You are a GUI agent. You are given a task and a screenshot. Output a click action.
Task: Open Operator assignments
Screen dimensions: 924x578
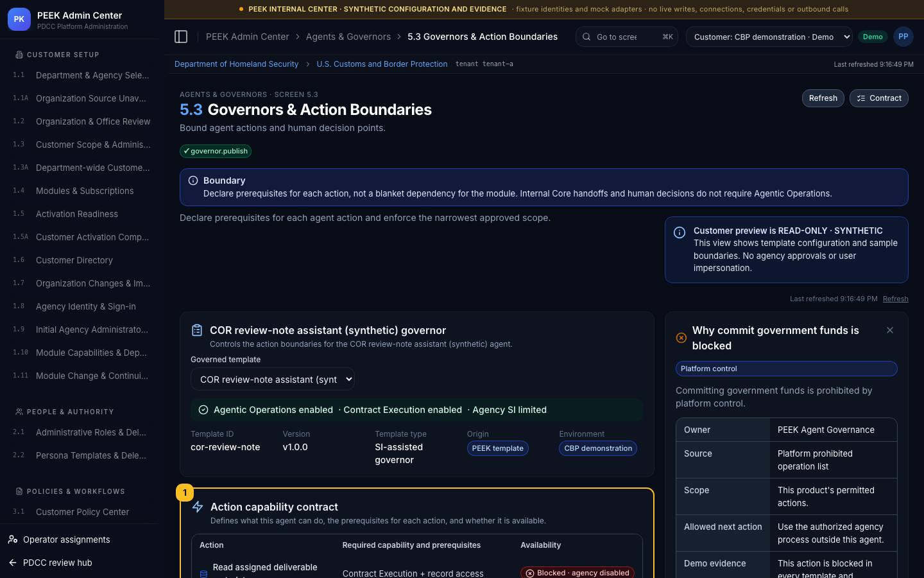pyautogui.click(x=67, y=539)
